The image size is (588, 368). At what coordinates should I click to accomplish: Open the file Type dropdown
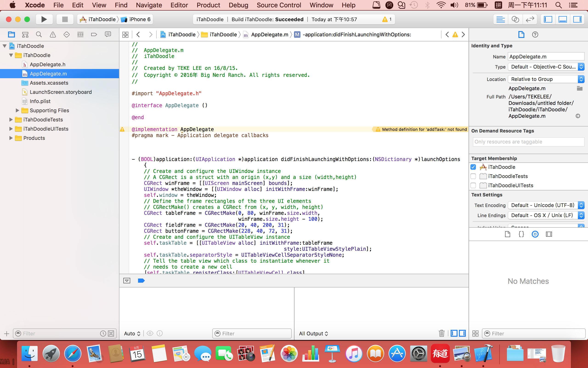point(546,67)
